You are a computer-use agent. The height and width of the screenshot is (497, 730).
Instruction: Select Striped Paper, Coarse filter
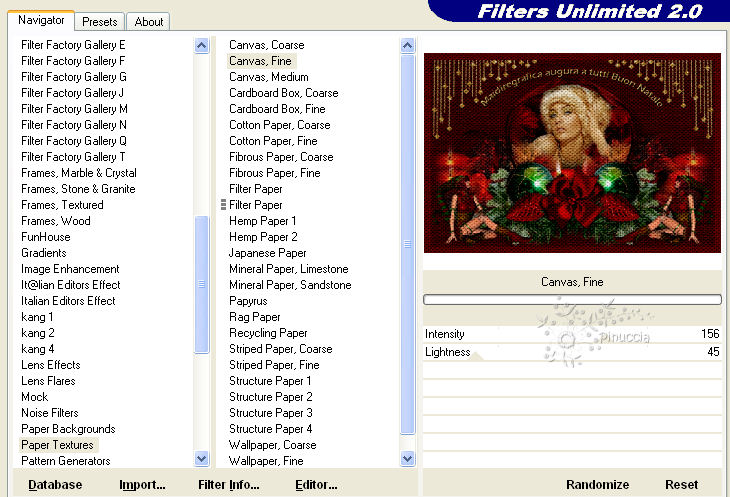click(281, 349)
